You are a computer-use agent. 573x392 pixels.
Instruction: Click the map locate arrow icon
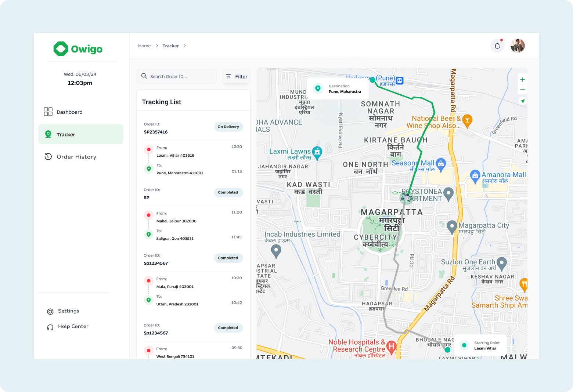[522, 101]
